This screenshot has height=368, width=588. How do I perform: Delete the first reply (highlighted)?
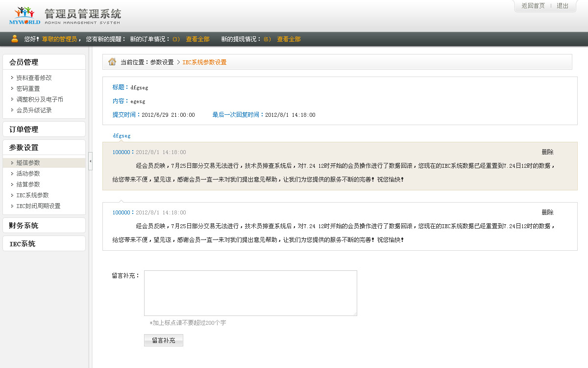click(x=547, y=152)
